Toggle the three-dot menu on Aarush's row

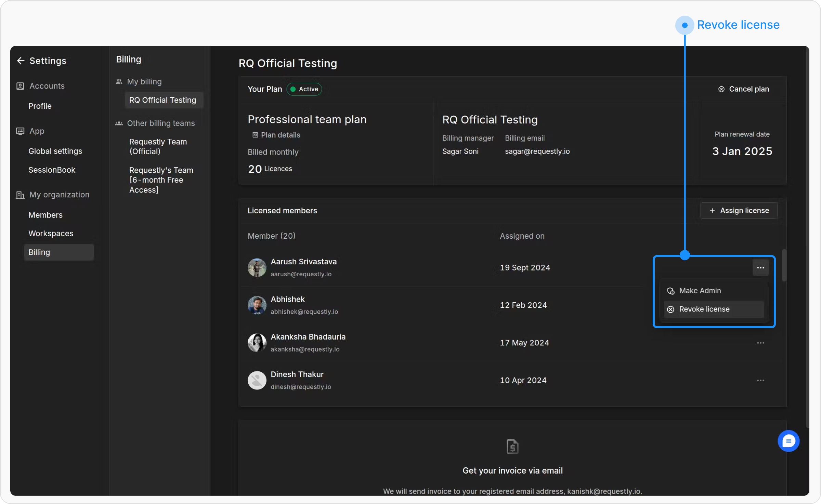[760, 267]
